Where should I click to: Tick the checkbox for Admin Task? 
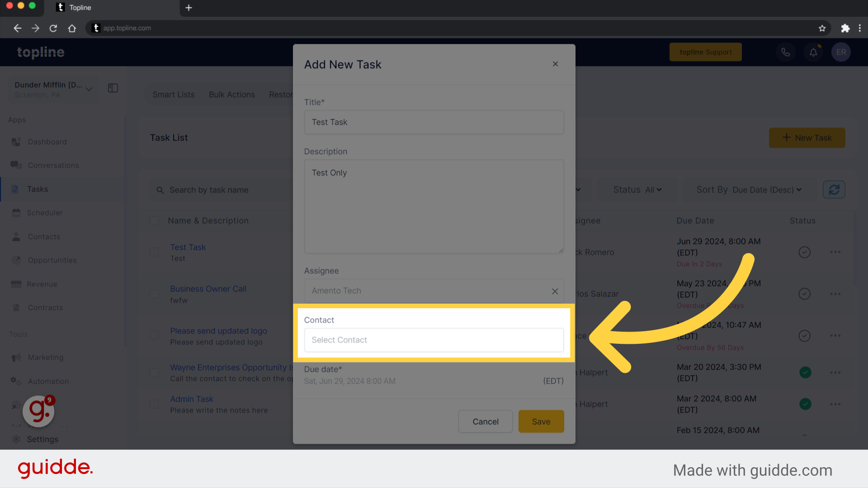click(x=154, y=404)
